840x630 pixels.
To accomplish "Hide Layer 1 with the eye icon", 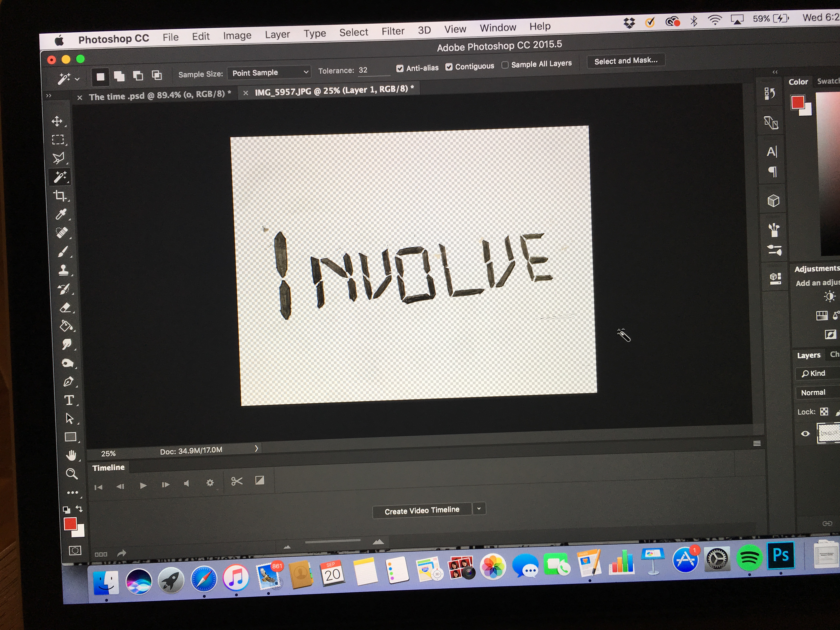I will tap(805, 433).
